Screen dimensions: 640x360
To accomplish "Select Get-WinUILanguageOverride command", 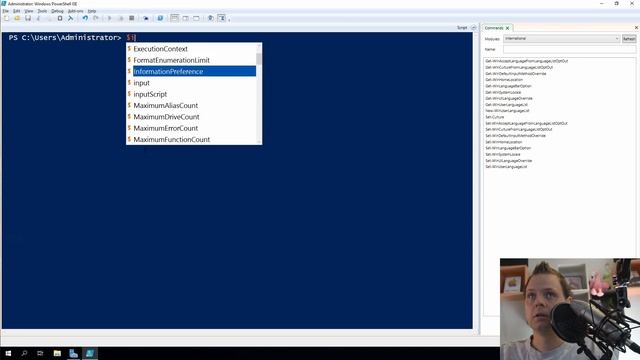I will click(509, 98).
